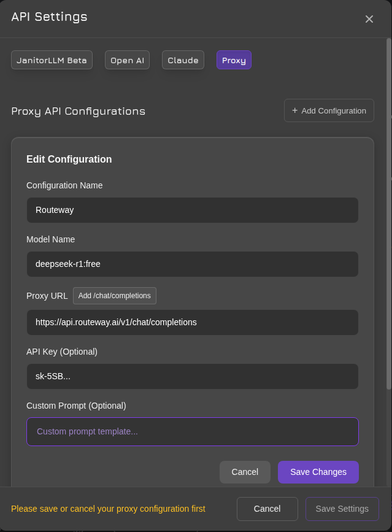
Task: Open the Open AI tab
Action: coord(127,60)
